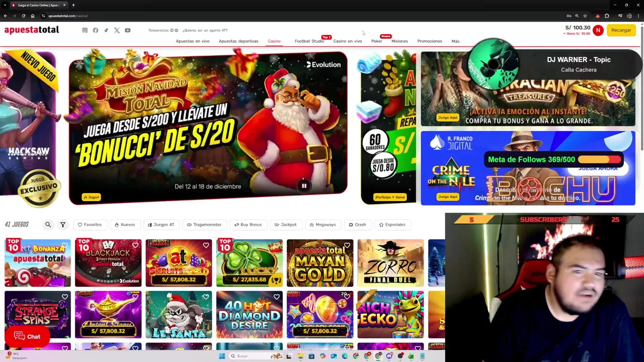Open the Windows Start button

coord(222,356)
